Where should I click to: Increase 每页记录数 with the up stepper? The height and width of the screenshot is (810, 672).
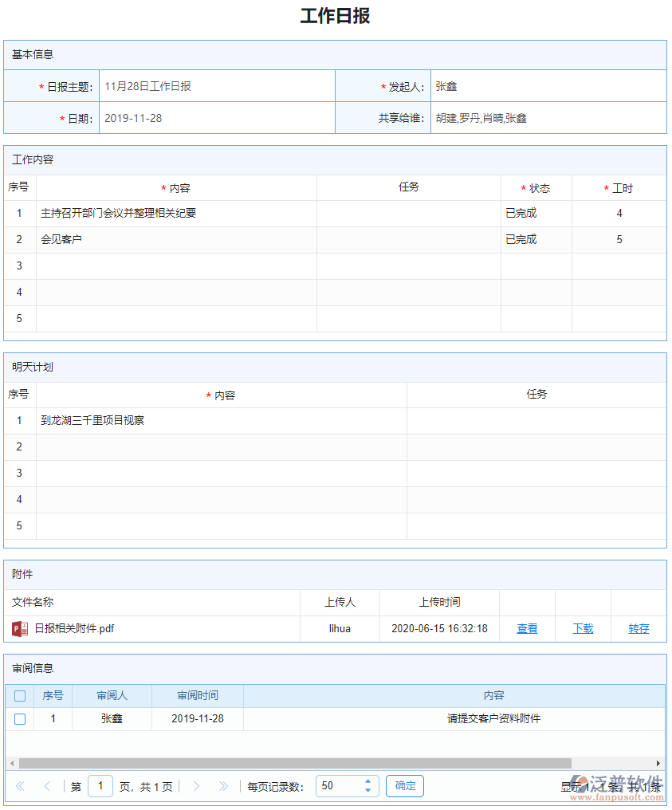point(367,781)
